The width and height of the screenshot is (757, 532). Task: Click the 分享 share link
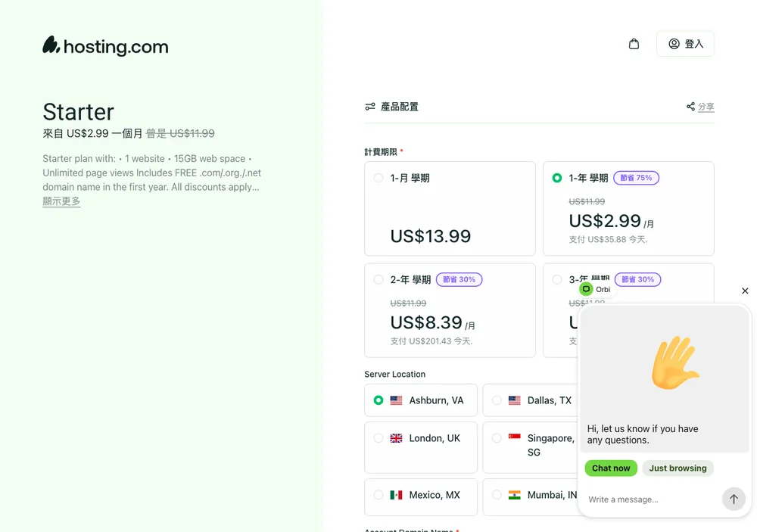tap(706, 107)
